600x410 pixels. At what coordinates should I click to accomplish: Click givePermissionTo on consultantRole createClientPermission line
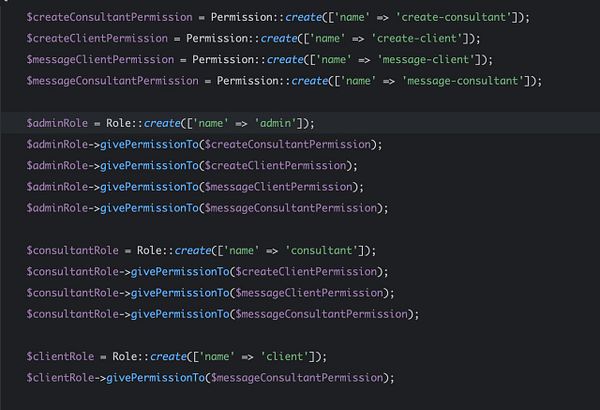point(180,272)
